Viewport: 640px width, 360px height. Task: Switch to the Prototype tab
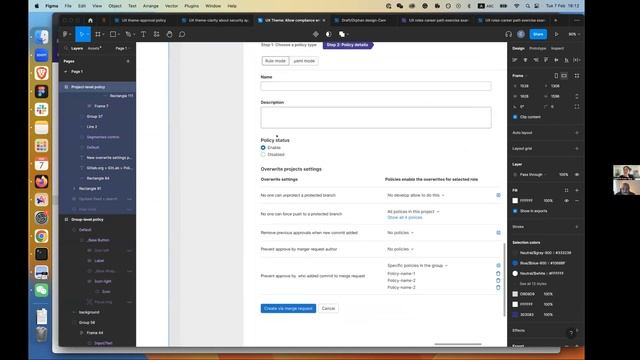point(538,48)
